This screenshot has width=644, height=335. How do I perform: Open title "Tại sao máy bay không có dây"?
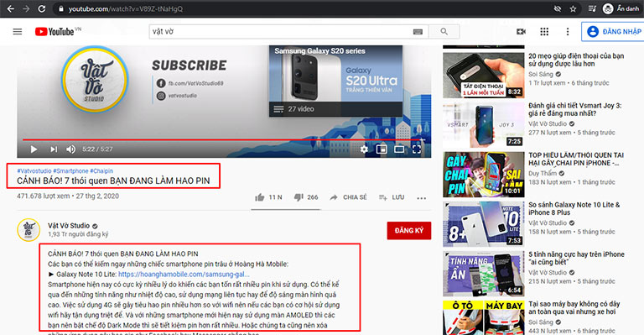coord(574,308)
